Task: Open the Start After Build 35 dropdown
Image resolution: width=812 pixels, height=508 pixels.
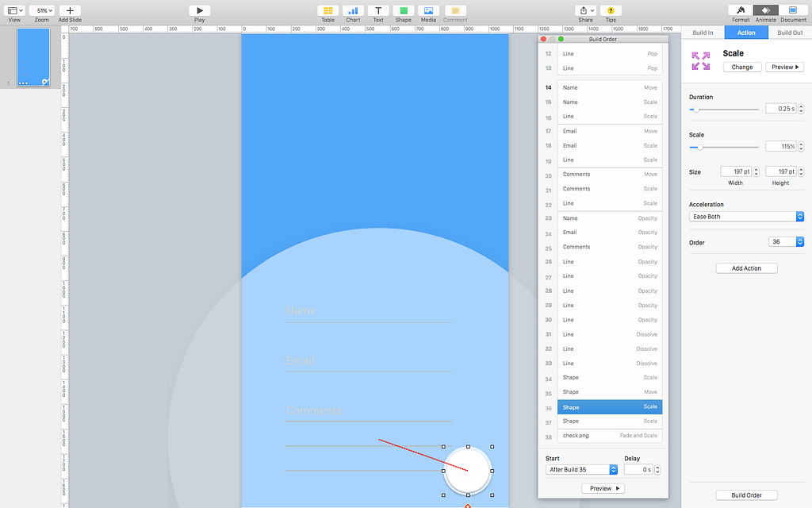Action: tap(581, 470)
